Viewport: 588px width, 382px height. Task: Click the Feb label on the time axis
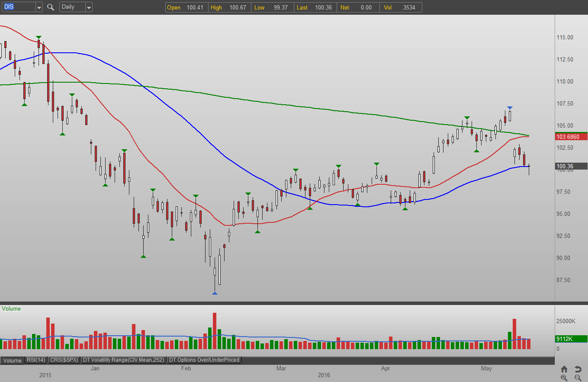(x=186, y=369)
